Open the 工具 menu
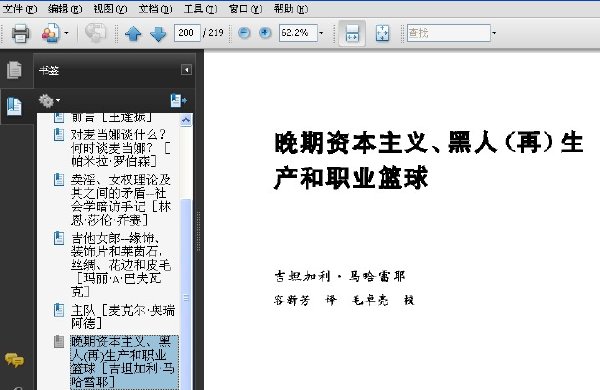 point(200,8)
